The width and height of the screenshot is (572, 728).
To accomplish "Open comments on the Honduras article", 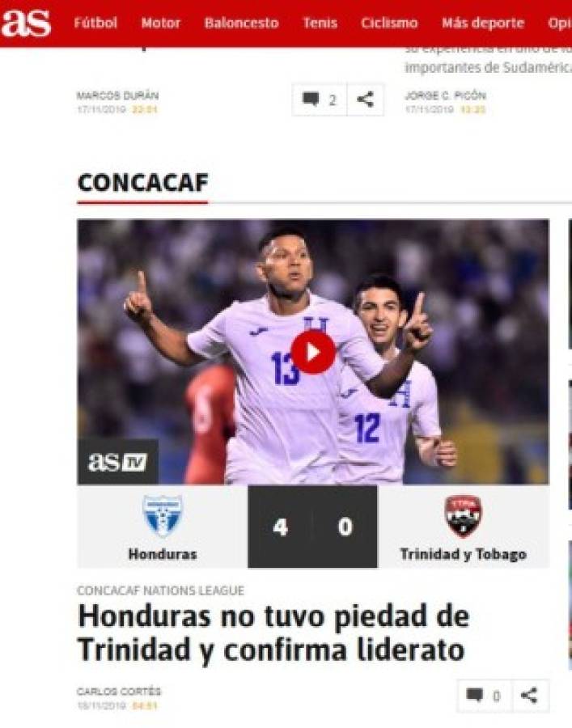I will [485, 696].
